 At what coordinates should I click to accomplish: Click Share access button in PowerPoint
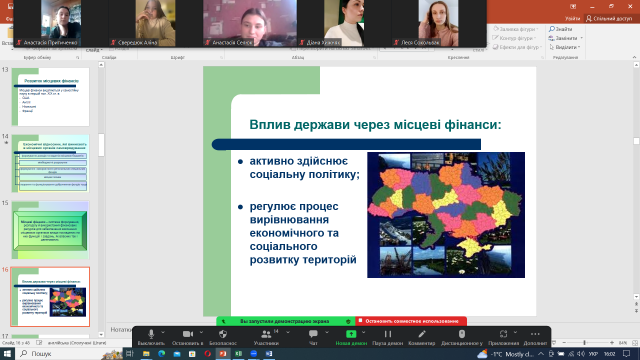click(x=609, y=18)
